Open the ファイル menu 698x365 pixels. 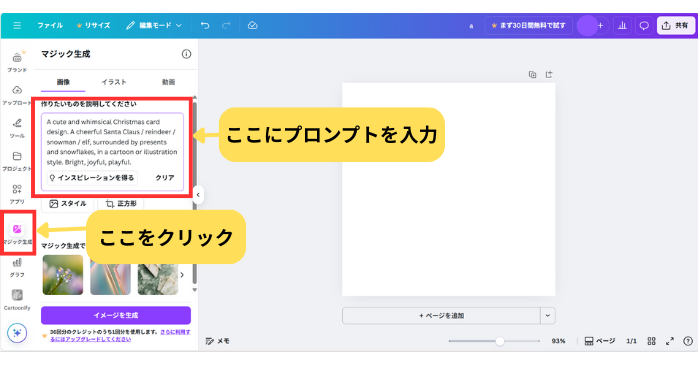[x=50, y=25]
